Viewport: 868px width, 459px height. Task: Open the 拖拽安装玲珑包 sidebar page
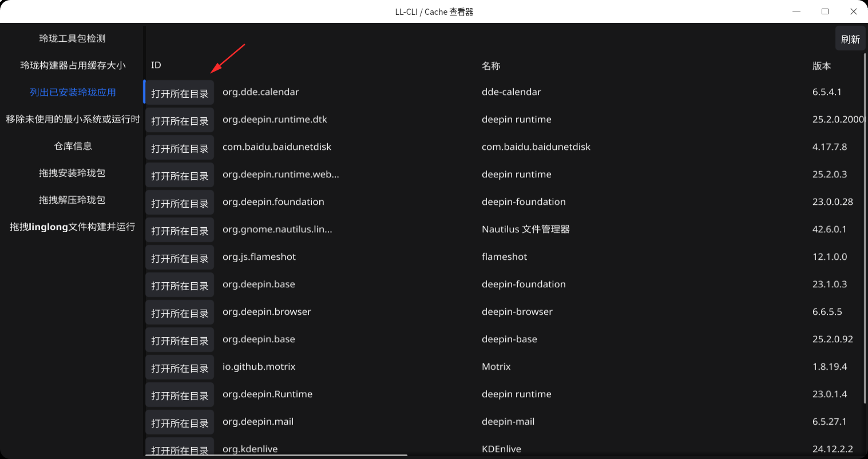pyautogui.click(x=72, y=173)
